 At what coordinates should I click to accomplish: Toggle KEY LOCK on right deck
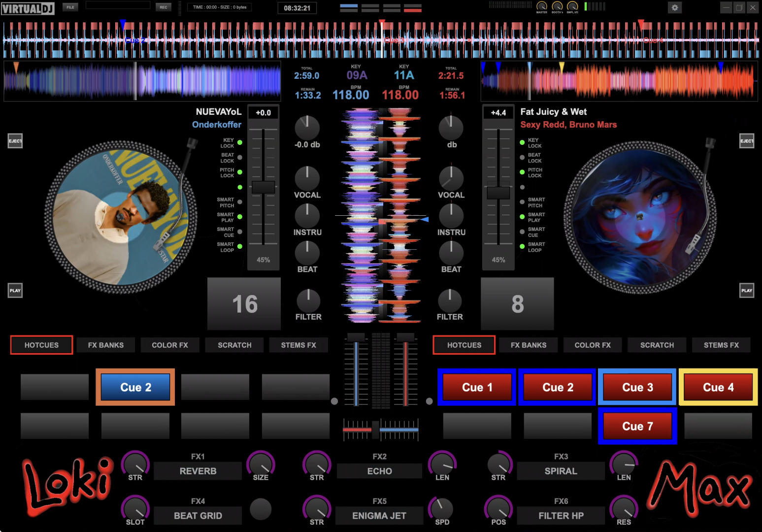pyautogui.click(x=522, y=142)
